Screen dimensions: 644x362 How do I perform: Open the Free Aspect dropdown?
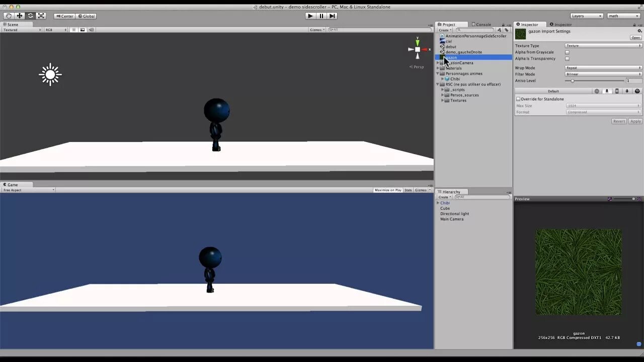(28, 190)
